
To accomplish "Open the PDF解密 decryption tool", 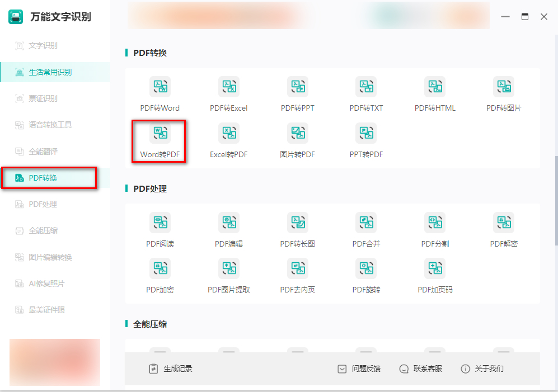I will (x=503, y=229).
